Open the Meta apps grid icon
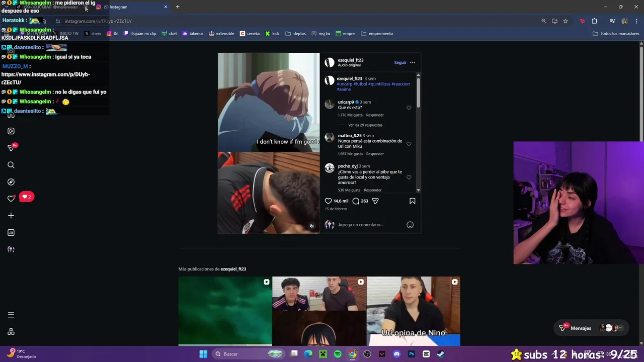The width and height of the screenshot is (644, 362). 11,332
